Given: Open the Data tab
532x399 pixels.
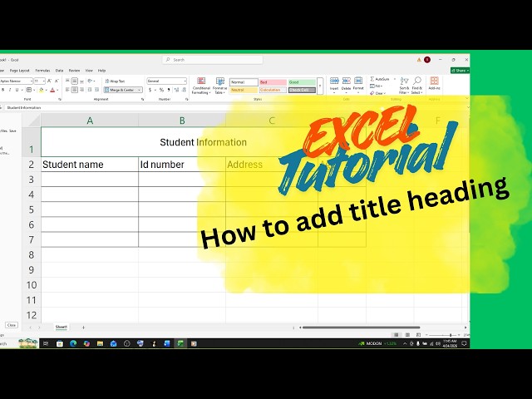Looking at the screenshot, I should click(x=59, y=71).
